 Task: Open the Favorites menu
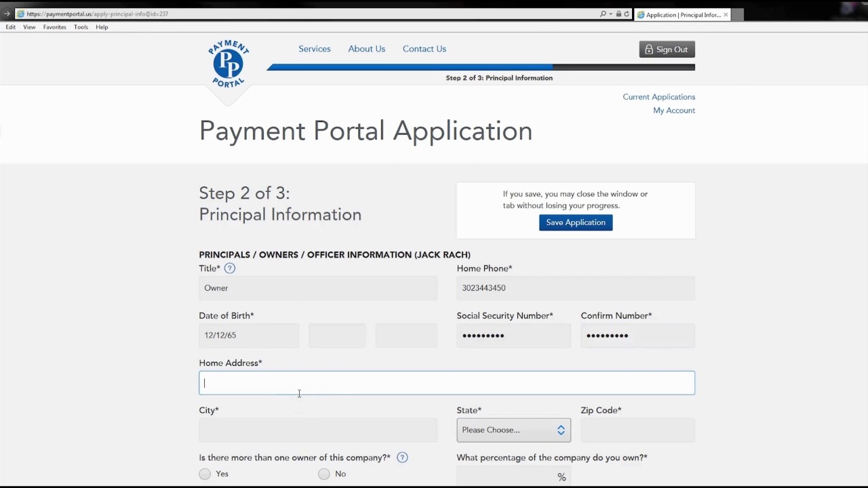coord(55,27)
